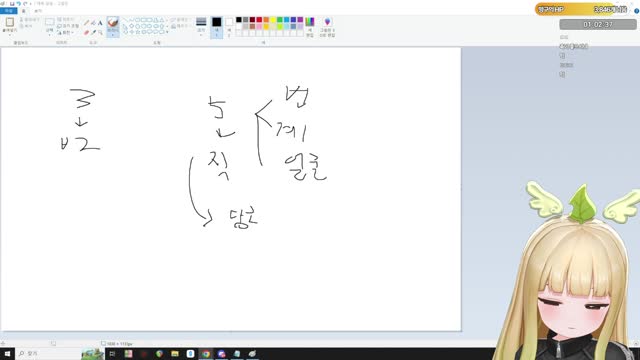Choose the pink palette swatch
Viewport: 640px width, 360px height.
click(x=259, y=27)
